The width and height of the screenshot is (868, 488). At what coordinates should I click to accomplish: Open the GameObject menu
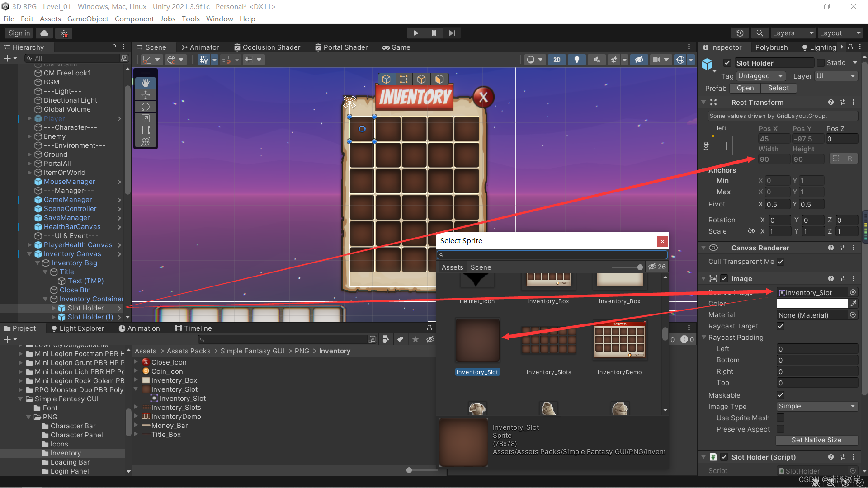tap(88, 19)
